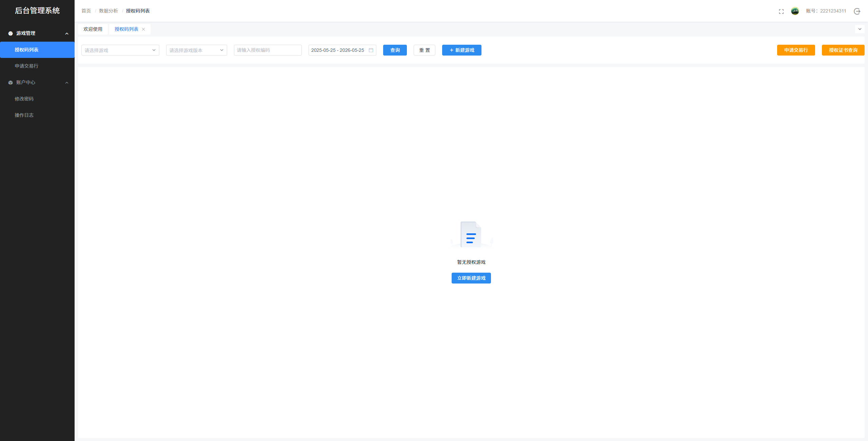The image size is (868, 441).
Task: Switch to the 授权码列表 tab
Action: (x=126, y=29)
